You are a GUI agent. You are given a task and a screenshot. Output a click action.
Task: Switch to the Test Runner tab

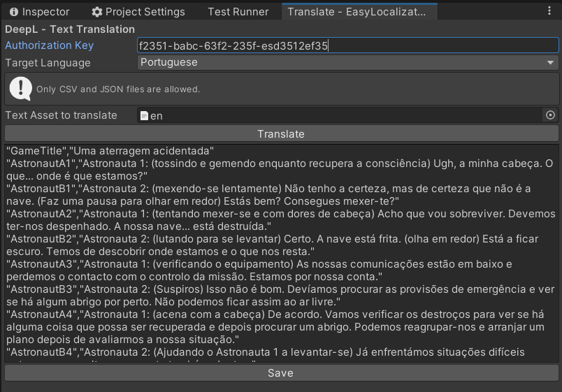(x=238, y=12)
